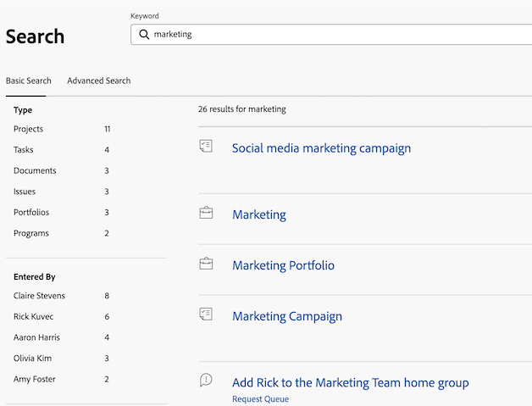
Task: Follow the Request Queue link
Action: click(260, 399)
